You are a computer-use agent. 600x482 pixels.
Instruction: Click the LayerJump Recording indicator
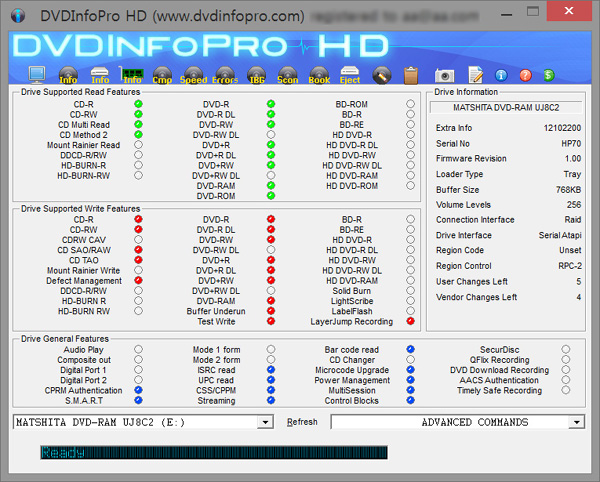[x=411, y=321]
